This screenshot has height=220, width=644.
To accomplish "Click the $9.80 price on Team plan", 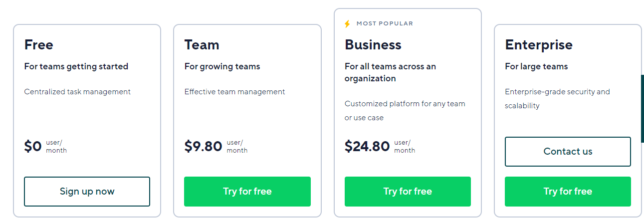I will click(x=204, y=146).
